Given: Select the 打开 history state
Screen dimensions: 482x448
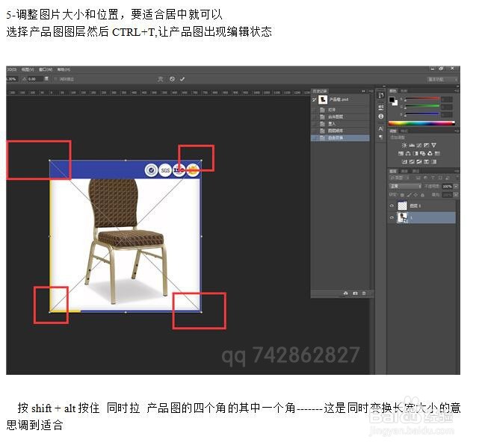Looking at the screenshot, I should click(340, 110).
